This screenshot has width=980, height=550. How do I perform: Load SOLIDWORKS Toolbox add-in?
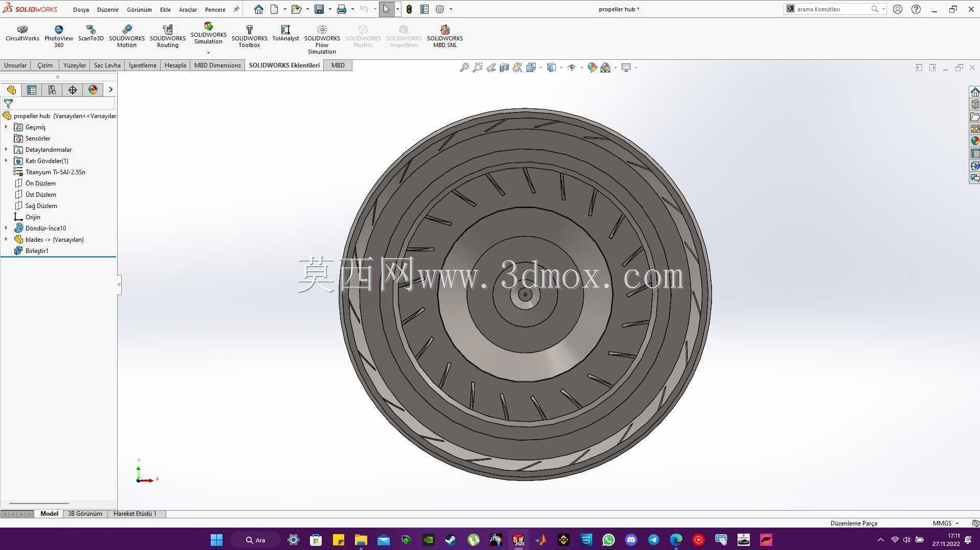[250, 36]
